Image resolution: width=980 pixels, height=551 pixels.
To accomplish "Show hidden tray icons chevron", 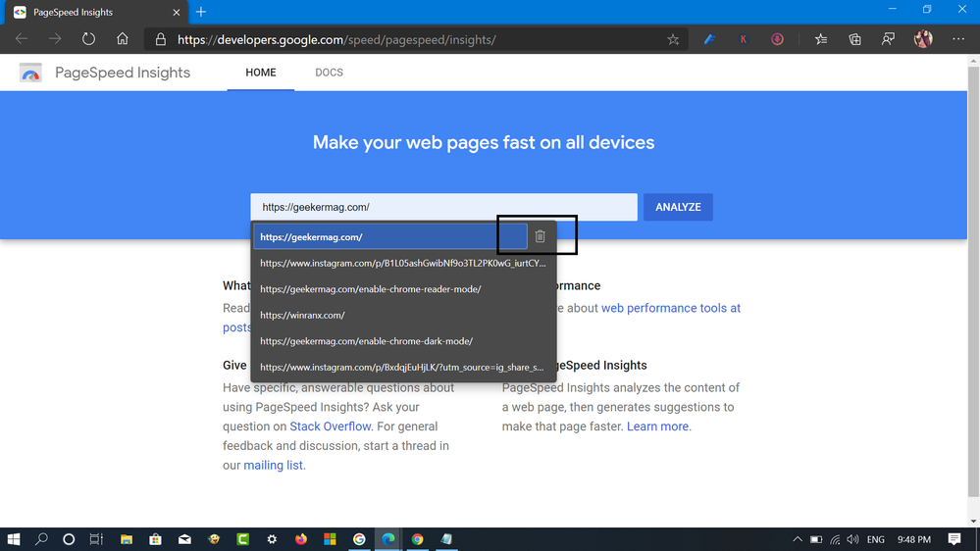I will [x=798, y=539].
